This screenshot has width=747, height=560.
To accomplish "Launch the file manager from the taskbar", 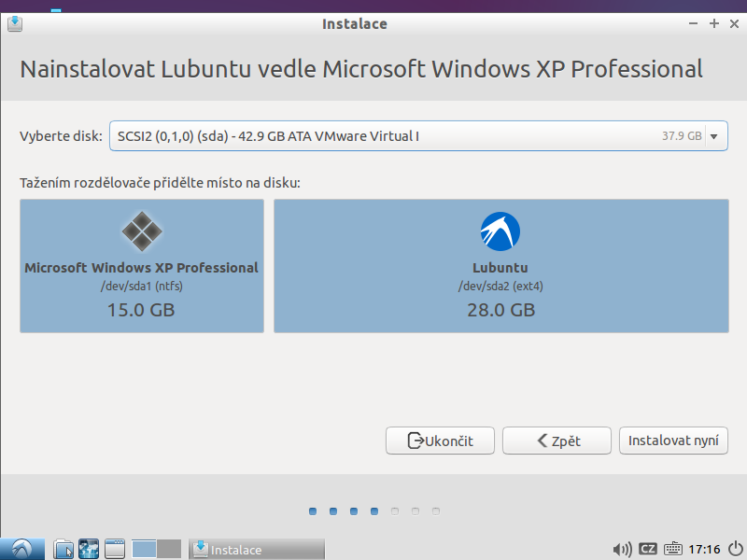I will [63, 549].
